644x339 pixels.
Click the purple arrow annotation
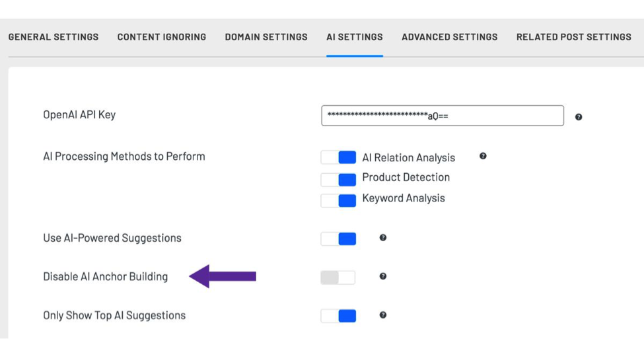[223, 276]
